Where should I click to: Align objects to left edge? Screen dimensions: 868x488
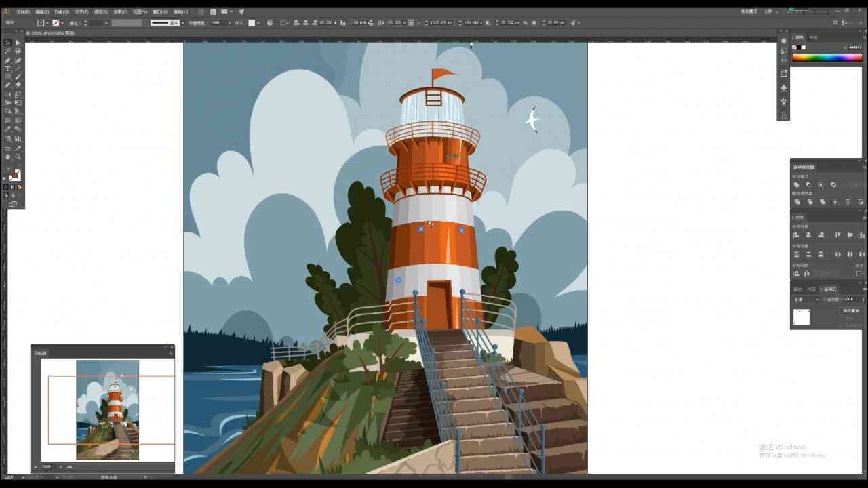[795, 235]
